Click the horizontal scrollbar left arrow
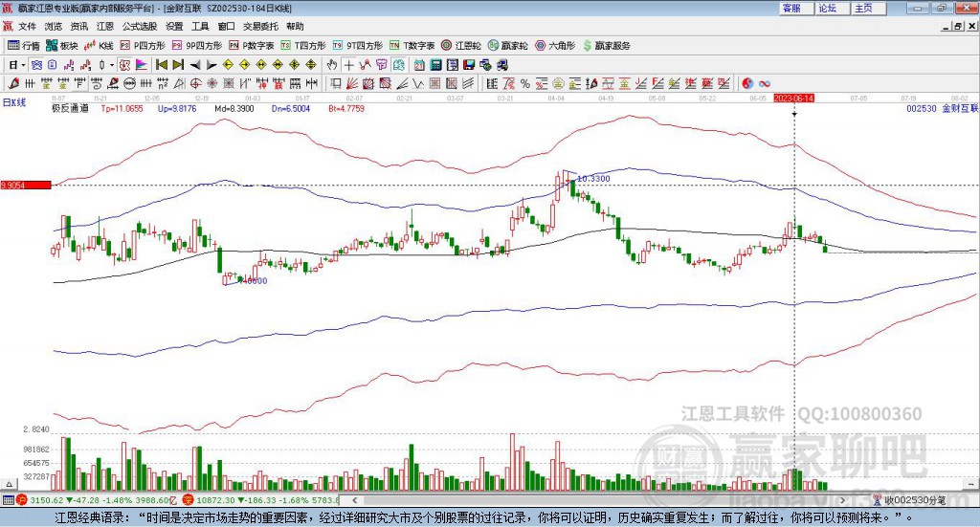 (x=354, y=500)
